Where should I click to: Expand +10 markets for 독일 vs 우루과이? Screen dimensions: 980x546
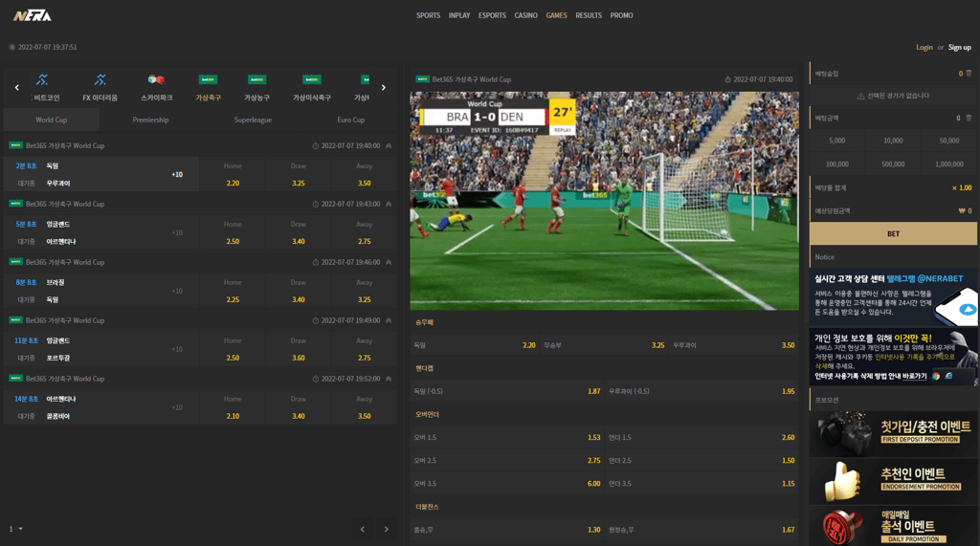click(177, 174)
